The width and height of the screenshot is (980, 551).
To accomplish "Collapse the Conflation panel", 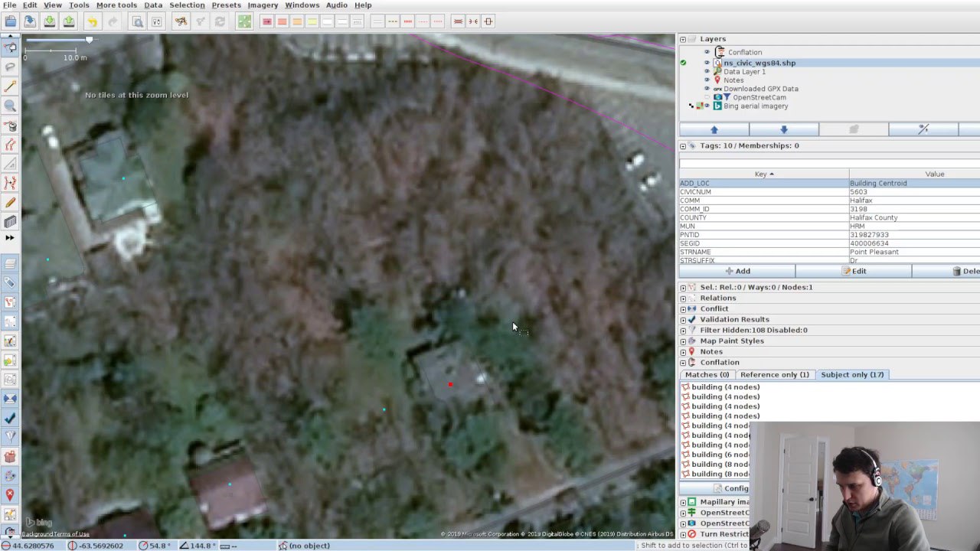I will 683,363.
